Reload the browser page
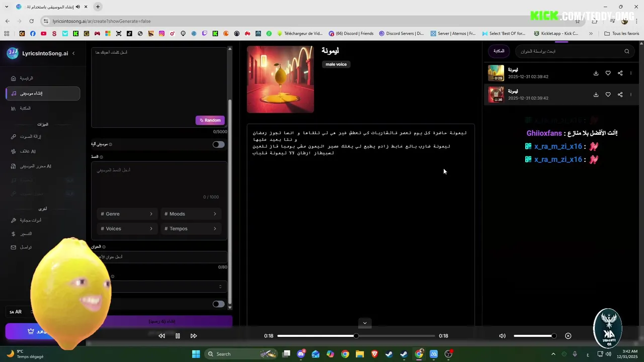This screenshot has width=644, height=362. [x=31, y=21]
